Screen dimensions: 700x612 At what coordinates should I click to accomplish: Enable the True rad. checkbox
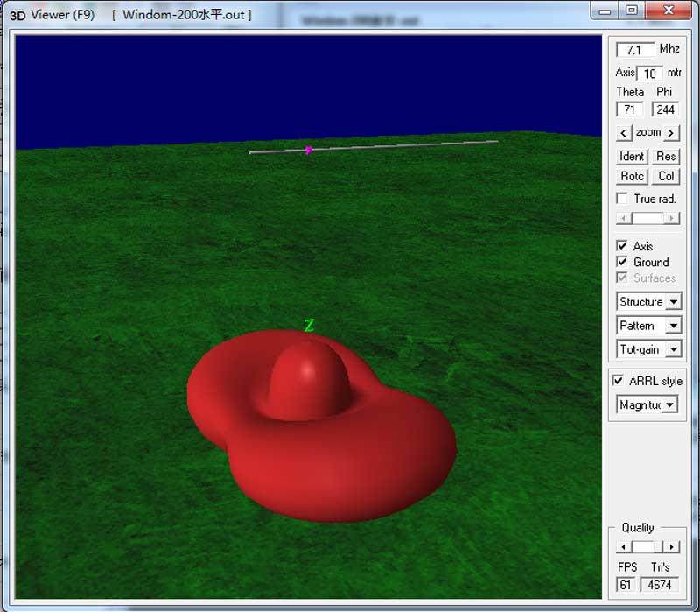tap(622, 199)
